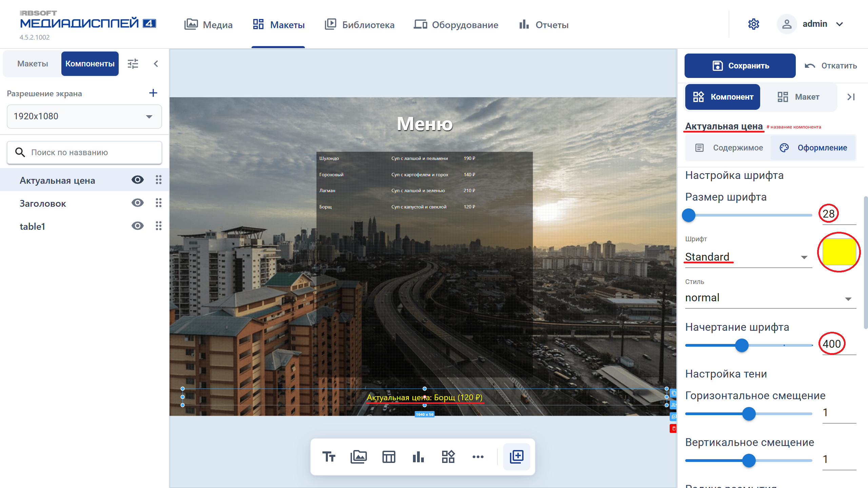Open 1920x1080 resolution dropdown
868x488 pixels.
point(84,116)
